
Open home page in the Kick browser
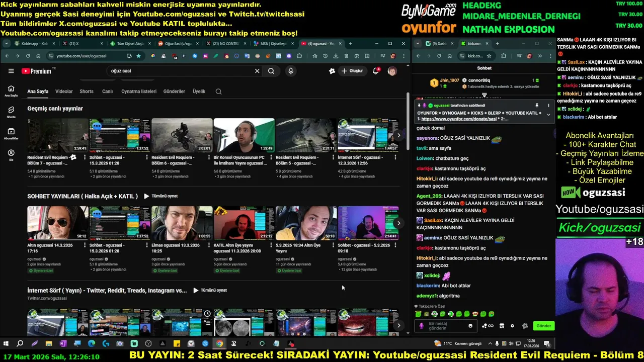tap(450, 56)
